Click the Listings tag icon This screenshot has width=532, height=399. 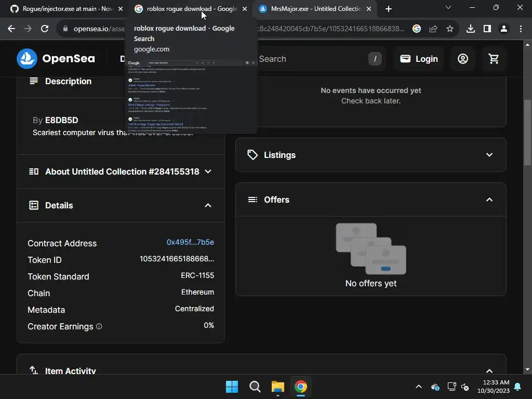coord(252,155)
